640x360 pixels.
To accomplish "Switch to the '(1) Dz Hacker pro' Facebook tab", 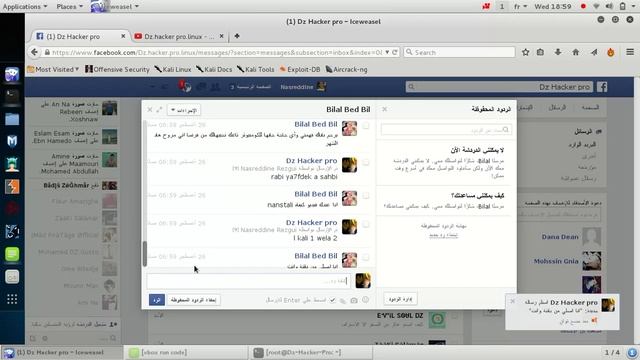I will [x=80, y=36].
